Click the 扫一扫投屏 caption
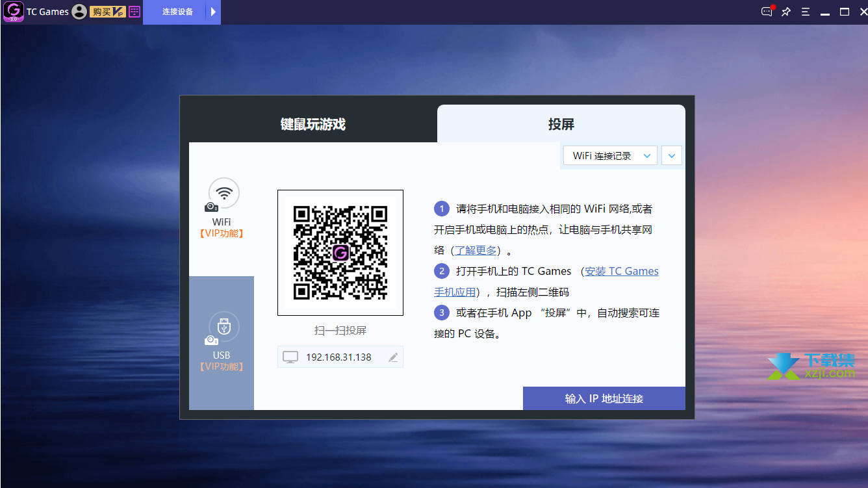The image size is (868, 488). 340,331
